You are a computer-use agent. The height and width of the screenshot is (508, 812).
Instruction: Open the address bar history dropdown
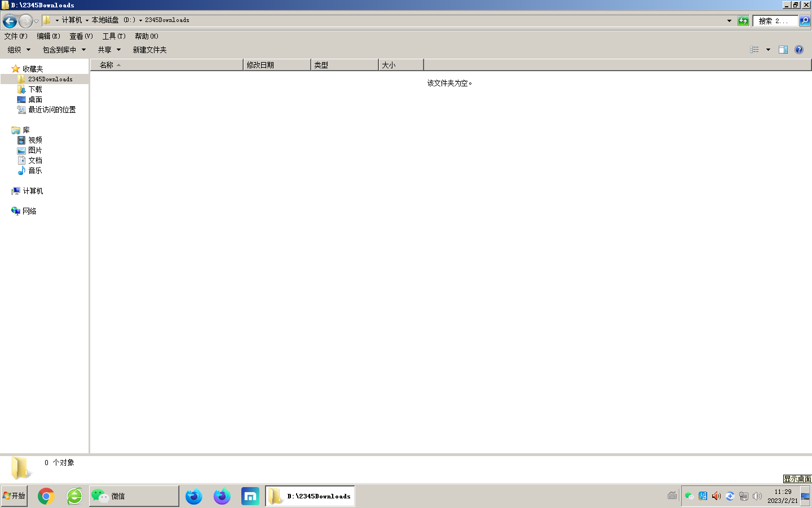click(x=729, y=21)
